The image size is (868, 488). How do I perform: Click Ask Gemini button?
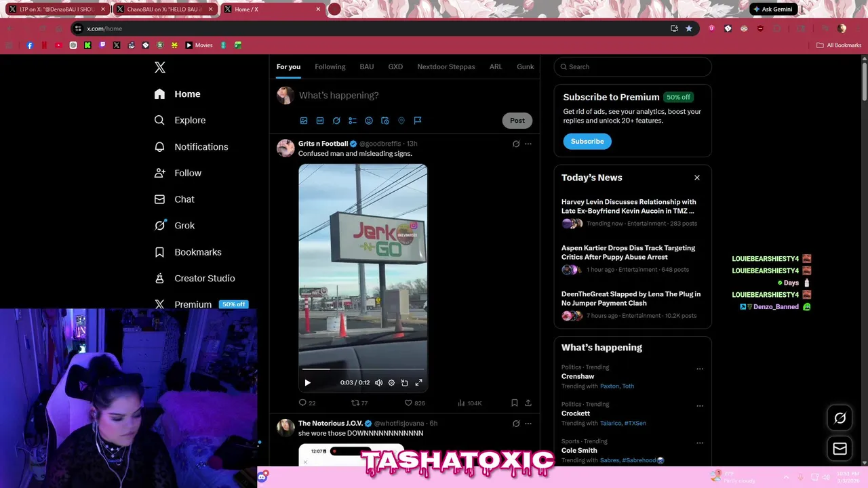point(772,9)
